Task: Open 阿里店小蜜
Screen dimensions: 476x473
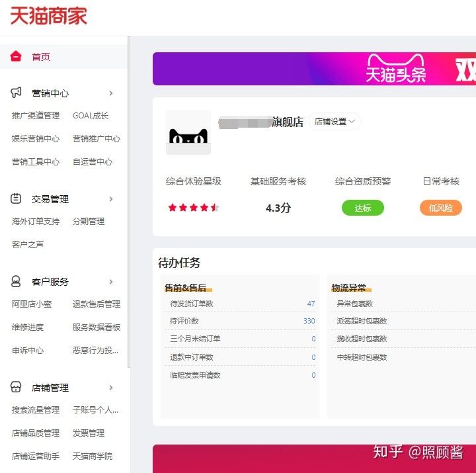Action: 32,304
